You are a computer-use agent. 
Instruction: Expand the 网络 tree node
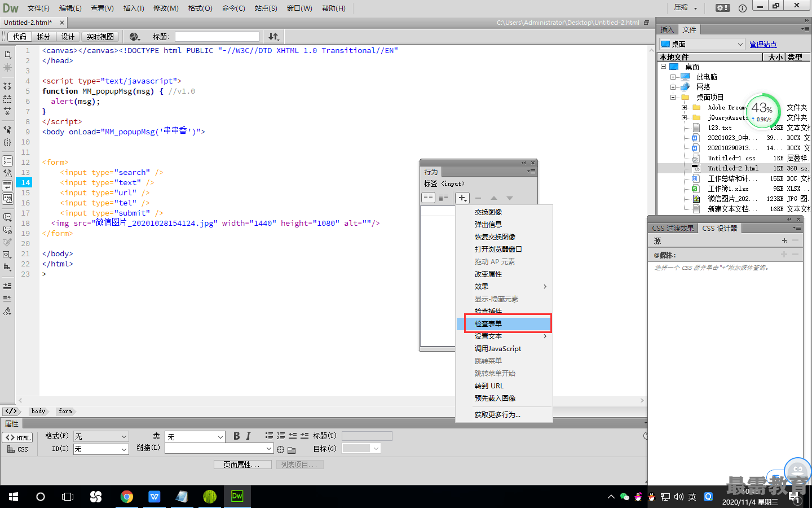click(x=673, y=87)
